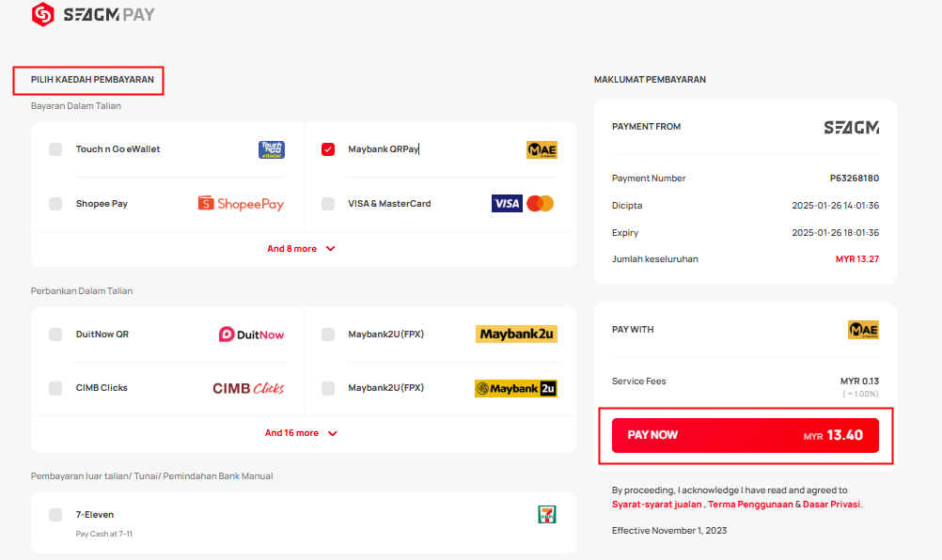Click the expiry date 2025-01-26 18:01:36

(835, 232)
